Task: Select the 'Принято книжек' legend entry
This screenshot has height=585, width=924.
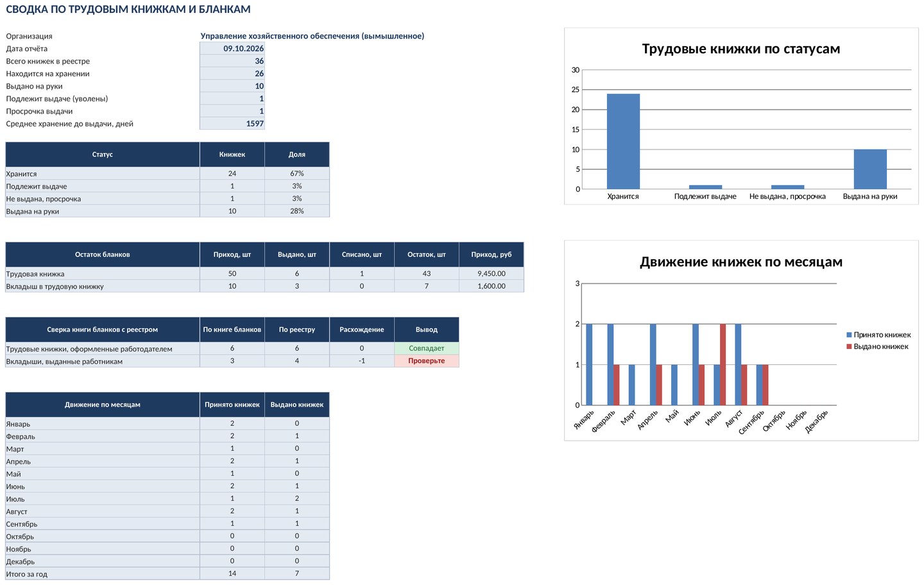Action: point(878,335)
